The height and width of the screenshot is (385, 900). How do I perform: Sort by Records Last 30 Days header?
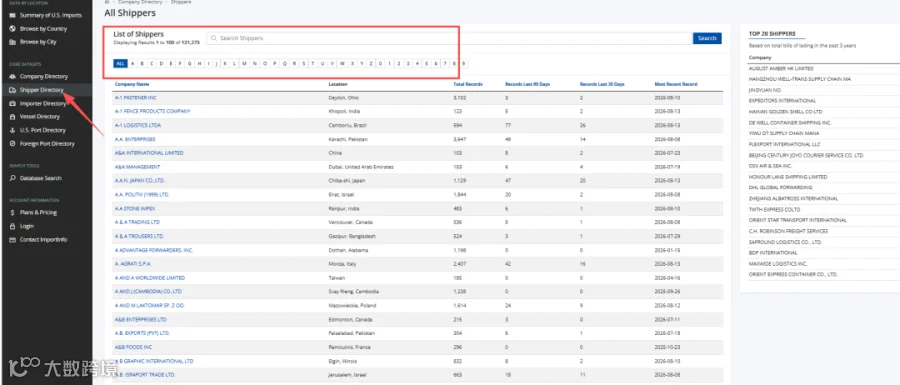pos(602,84)
